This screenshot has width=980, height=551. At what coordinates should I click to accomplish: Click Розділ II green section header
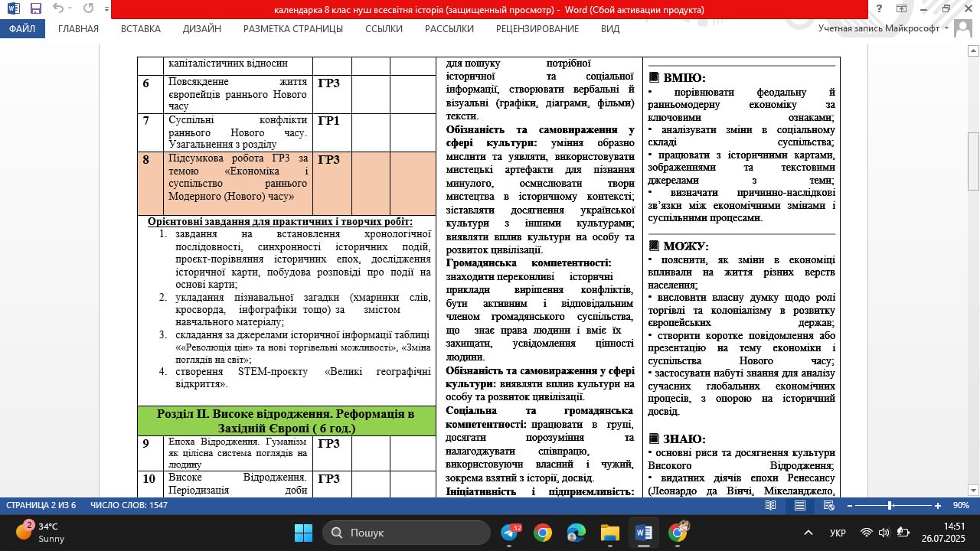(286, 420)
